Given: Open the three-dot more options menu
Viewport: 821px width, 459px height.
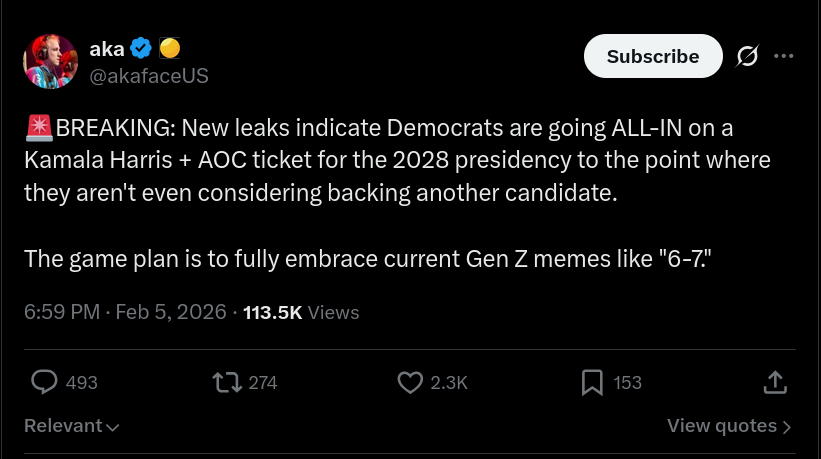Looking at the screenshot, I should 784,57.
